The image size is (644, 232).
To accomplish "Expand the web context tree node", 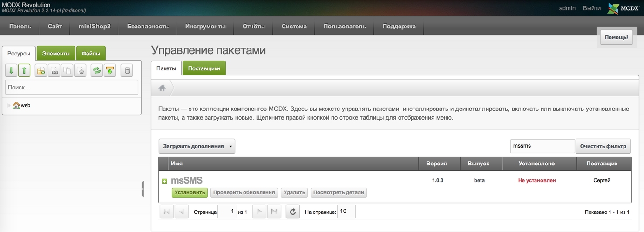I will [x=9, y=106].
